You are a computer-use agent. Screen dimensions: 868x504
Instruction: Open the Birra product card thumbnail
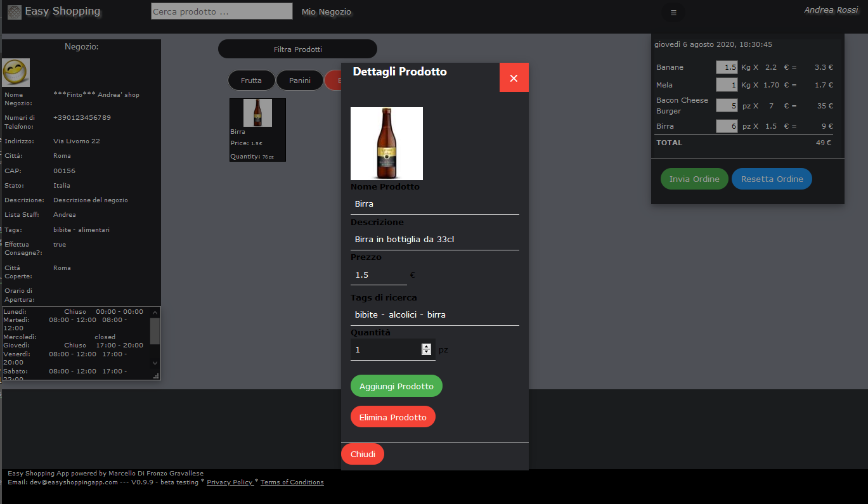pos(257,113)
